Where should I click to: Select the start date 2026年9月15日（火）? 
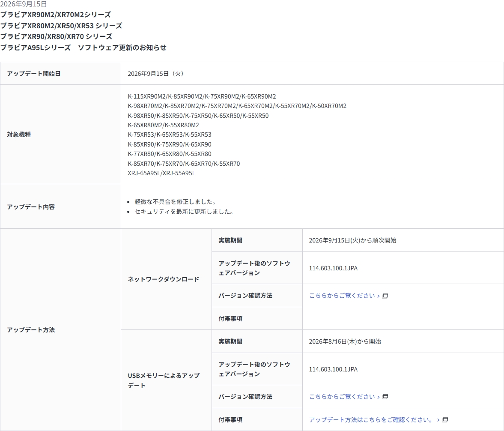(x=157, y=74)
